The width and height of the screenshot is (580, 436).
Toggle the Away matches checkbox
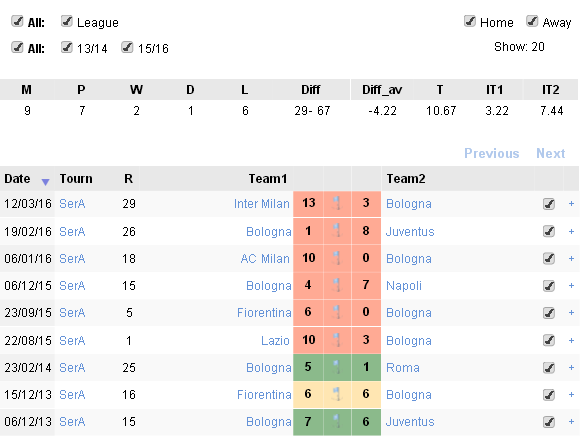[532, 21]
